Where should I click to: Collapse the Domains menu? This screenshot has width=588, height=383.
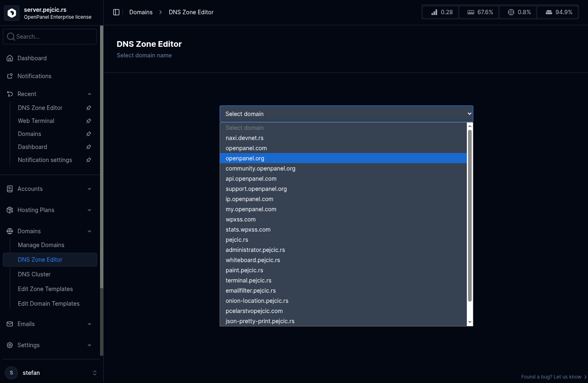click(x=89, y=231)
